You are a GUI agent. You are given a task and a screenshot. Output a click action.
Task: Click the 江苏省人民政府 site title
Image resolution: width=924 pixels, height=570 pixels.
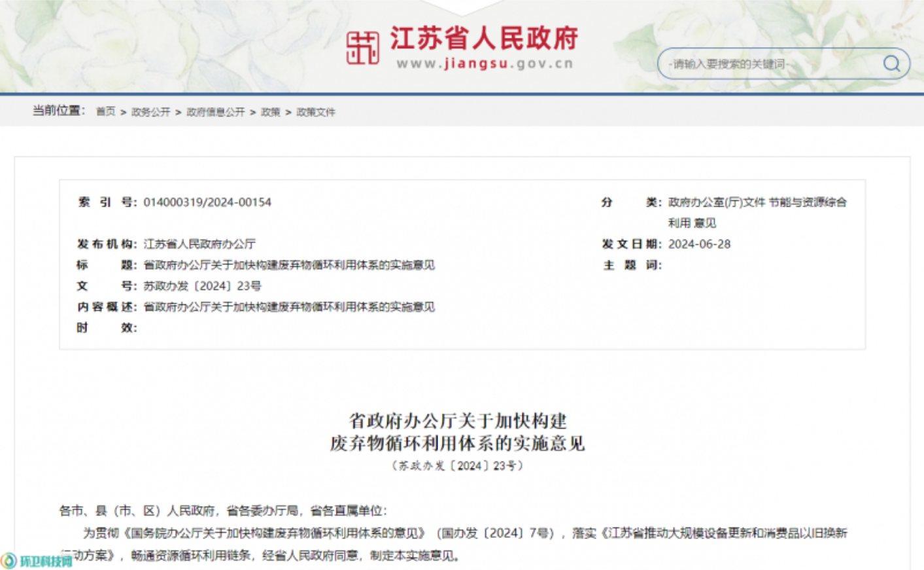[484, 39]
